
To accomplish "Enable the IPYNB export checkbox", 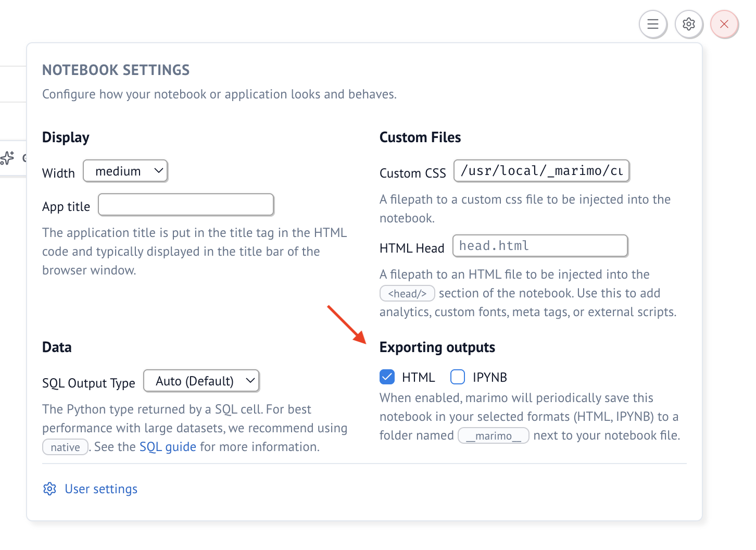I will [x=458, y=377].
